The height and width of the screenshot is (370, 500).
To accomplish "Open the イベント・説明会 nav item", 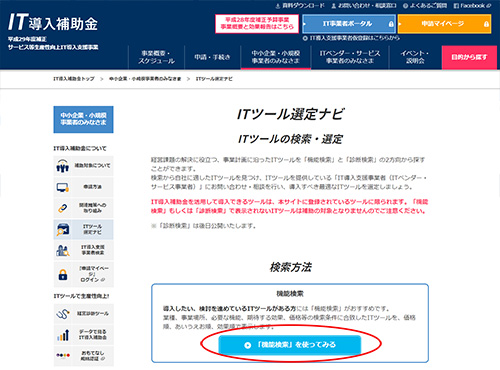I will click(x=415, y=57).
